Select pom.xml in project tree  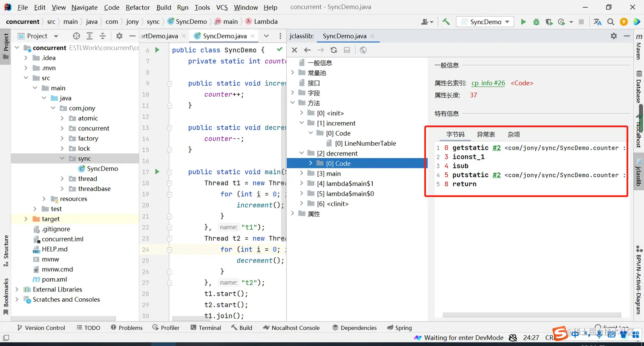coord(49,280)
